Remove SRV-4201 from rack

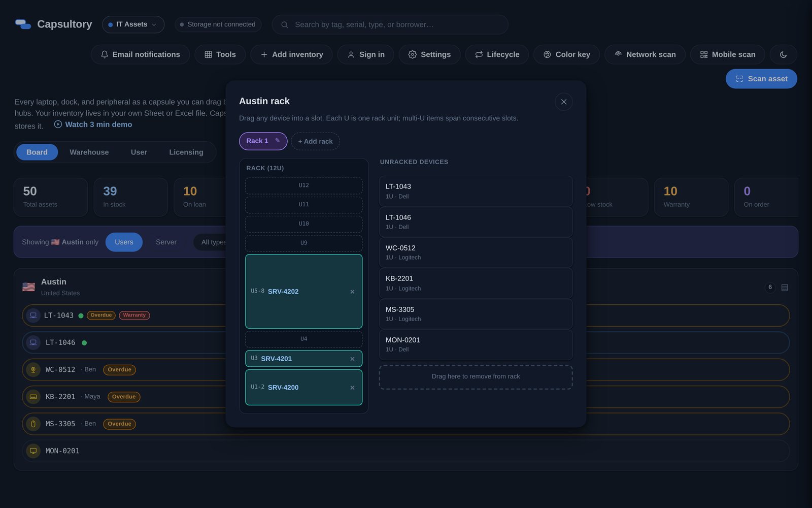click(x=352, y=359)
